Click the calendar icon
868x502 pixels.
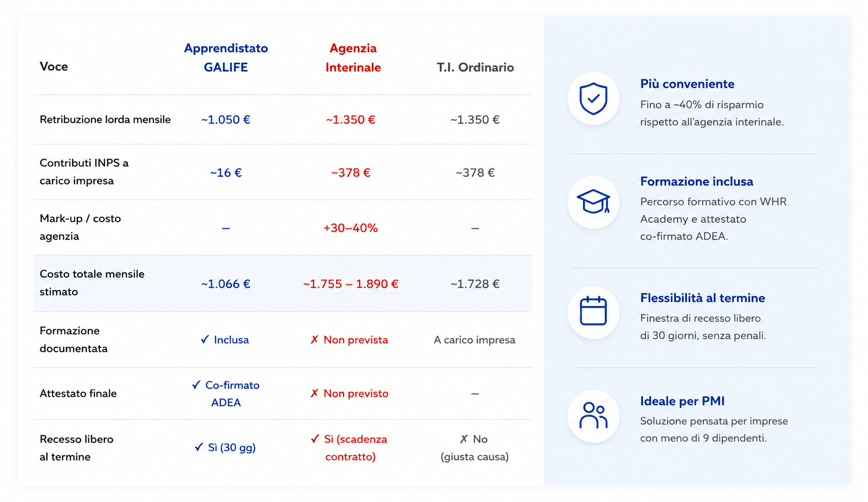(x=593, y=311)
